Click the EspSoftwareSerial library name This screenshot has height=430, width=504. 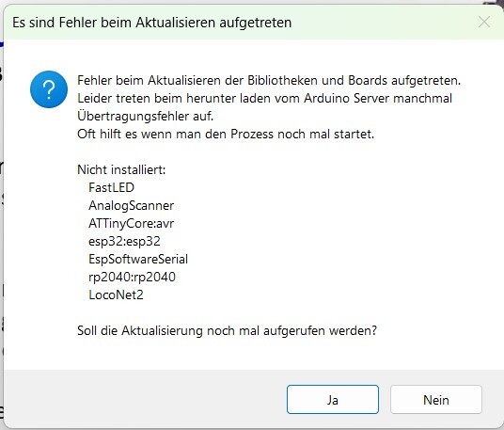click(x=138, y=259)
